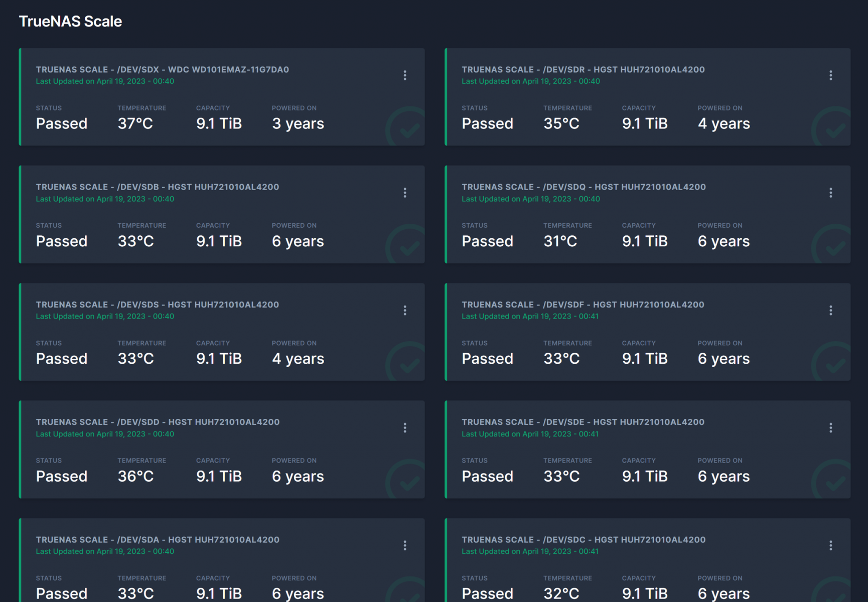Click '4 years' powered-on value for /dev/sdr
The width and height of the screenshot is (868, 602).
coord(724,124)
